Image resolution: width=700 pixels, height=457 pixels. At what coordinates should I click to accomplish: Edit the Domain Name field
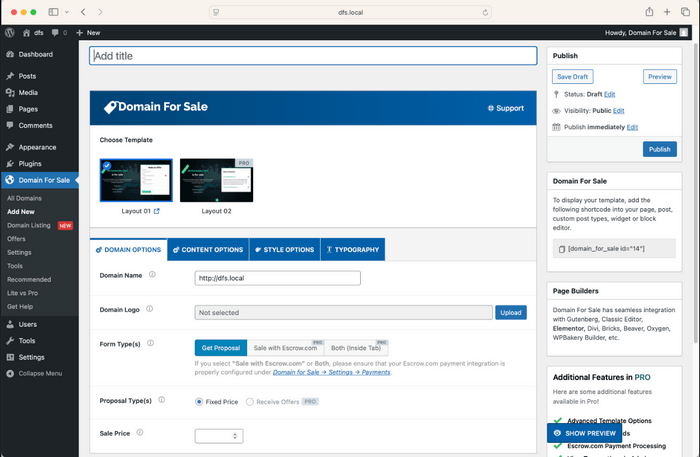(x=278, y=278)
